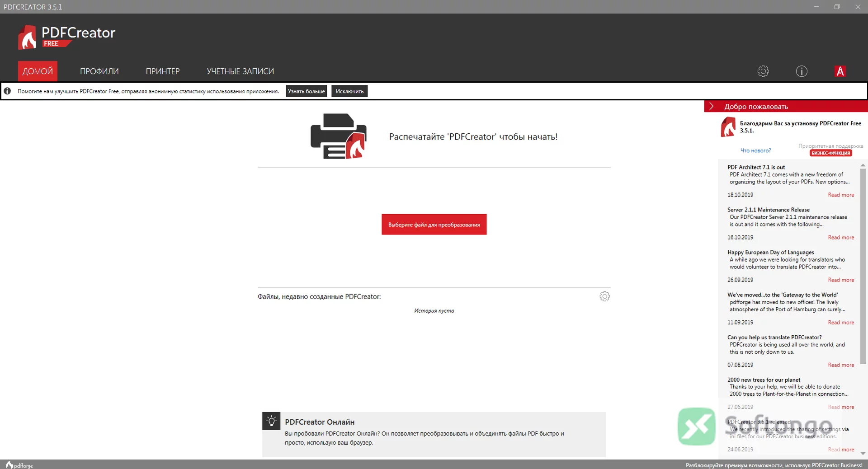Launch PDF Architect red A icon
The height and width of the screenshot is (469, 868).
click(840, 71)
